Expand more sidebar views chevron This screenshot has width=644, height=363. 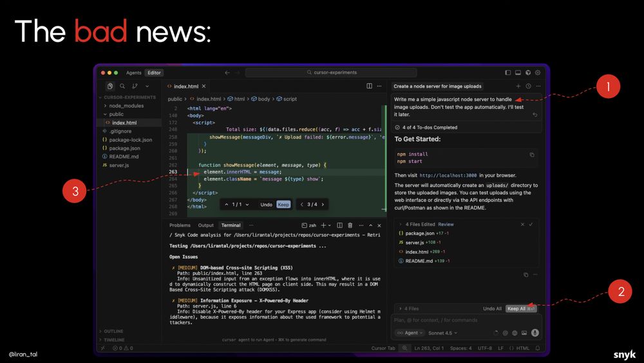[x=147, y=86]
